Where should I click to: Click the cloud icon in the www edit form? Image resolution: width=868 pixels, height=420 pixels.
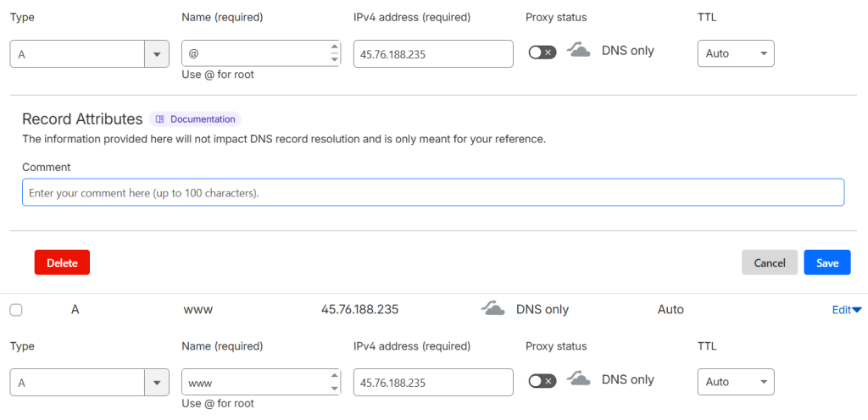[x=578, y=380]
